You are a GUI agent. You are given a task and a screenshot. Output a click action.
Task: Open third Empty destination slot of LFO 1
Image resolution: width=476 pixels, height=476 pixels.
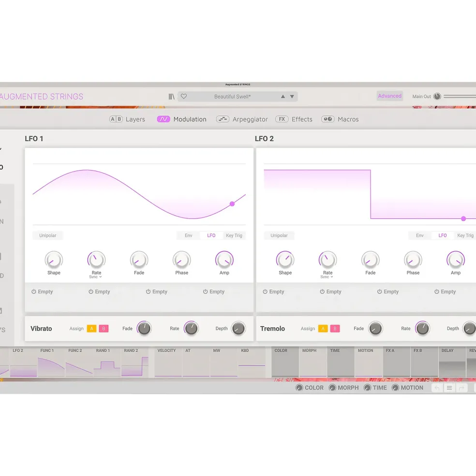(157, 291)
